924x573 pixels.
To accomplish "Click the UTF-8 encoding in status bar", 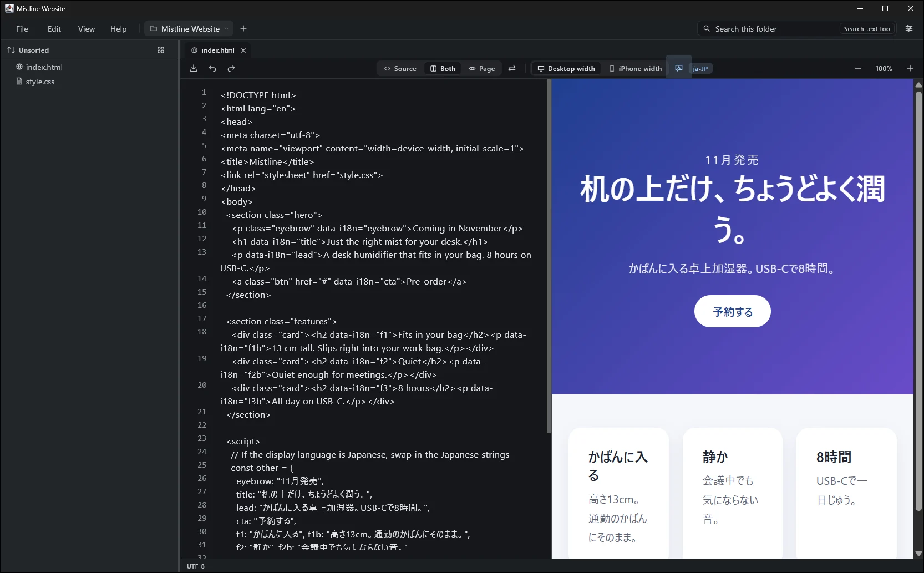I will point(196,566).
